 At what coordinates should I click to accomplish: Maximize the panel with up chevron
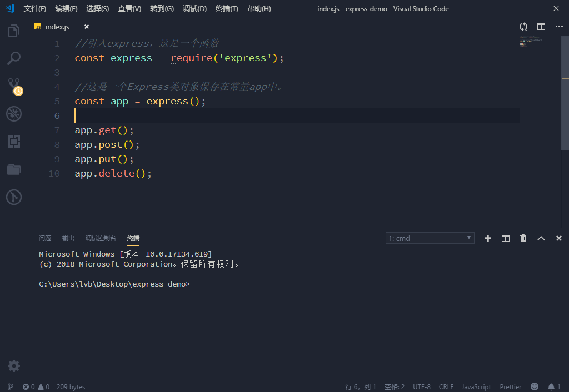541,238
